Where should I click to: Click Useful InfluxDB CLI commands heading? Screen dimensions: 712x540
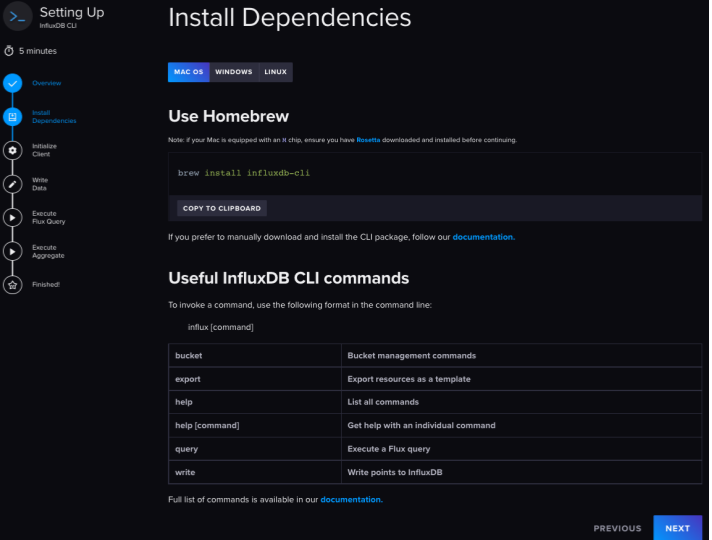288,278
